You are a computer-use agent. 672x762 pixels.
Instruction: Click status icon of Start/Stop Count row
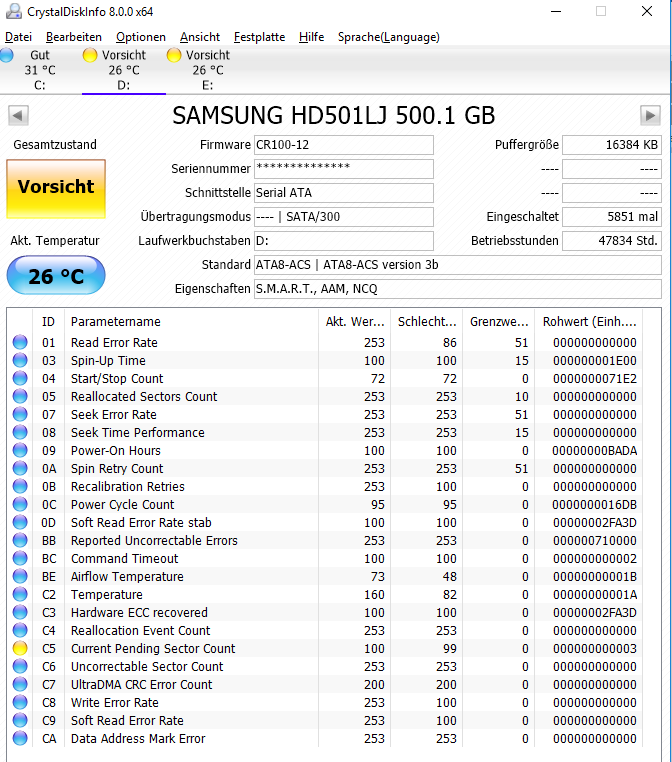20,378
